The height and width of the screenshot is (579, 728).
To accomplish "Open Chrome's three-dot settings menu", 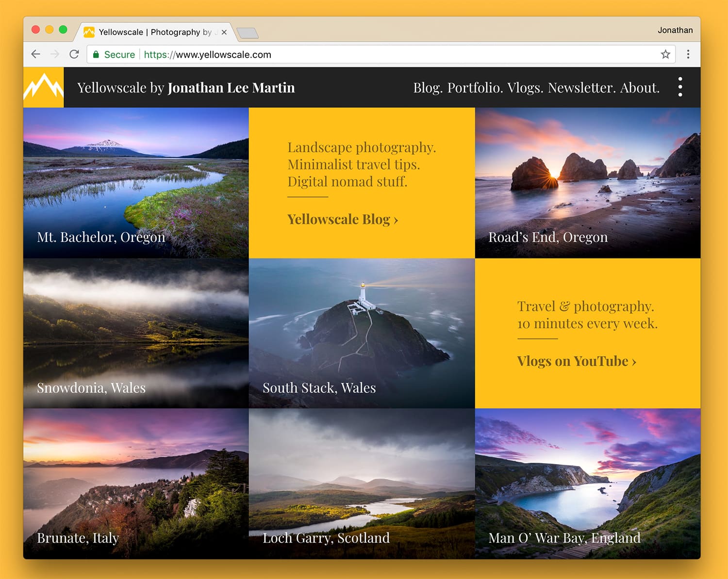I will pos(688,54).
